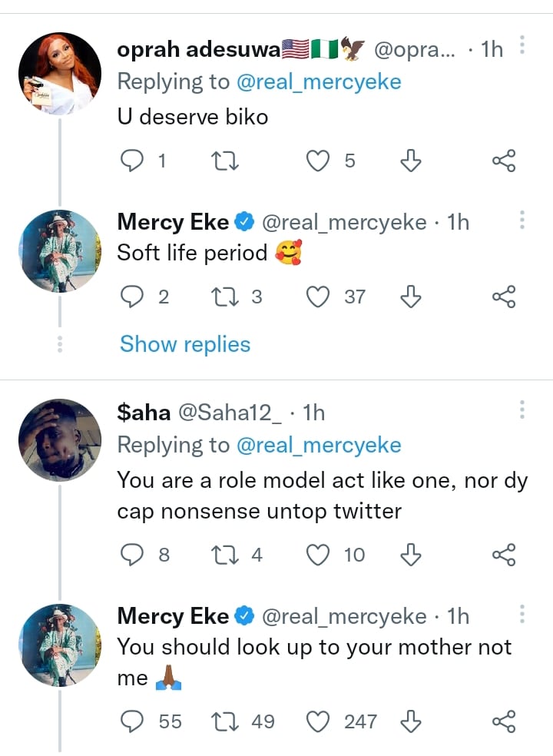Reply to $aha's "role model" tweet
553x756 pixels.
tap(134, 555)
